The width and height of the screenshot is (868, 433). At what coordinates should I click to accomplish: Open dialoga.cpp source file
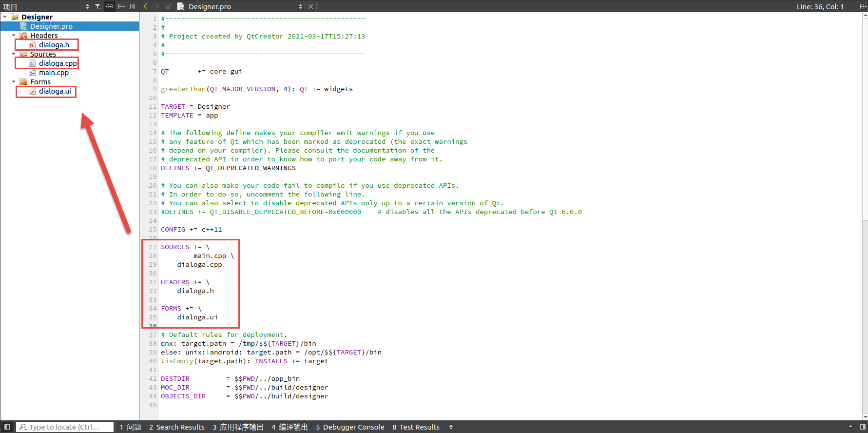[58, 63]
